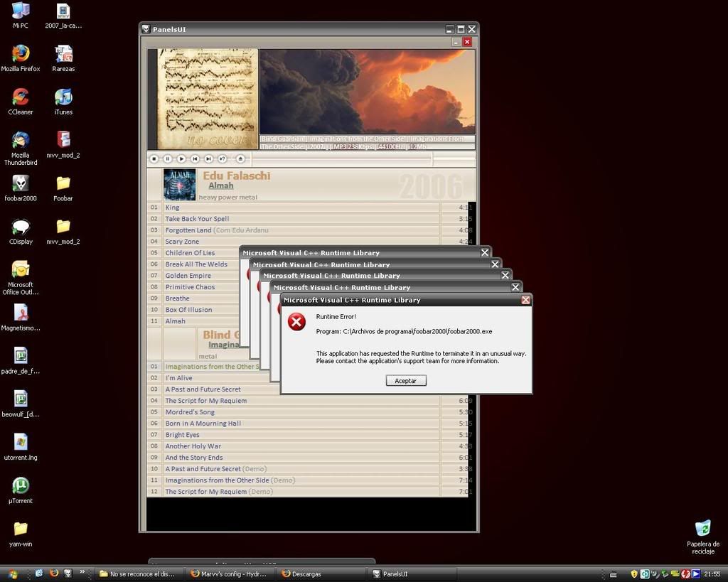Select the mvv_mod_2 folder icon

63,232
